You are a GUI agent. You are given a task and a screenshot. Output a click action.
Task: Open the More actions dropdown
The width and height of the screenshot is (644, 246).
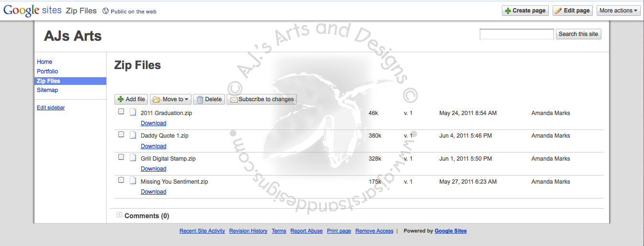click(618, 11)
